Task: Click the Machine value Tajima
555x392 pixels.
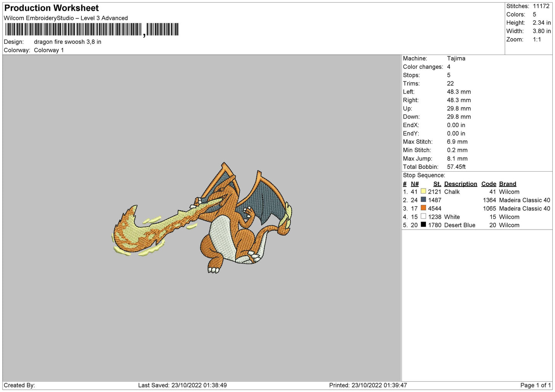Action: pyautogui.click(x=456, y=58)
